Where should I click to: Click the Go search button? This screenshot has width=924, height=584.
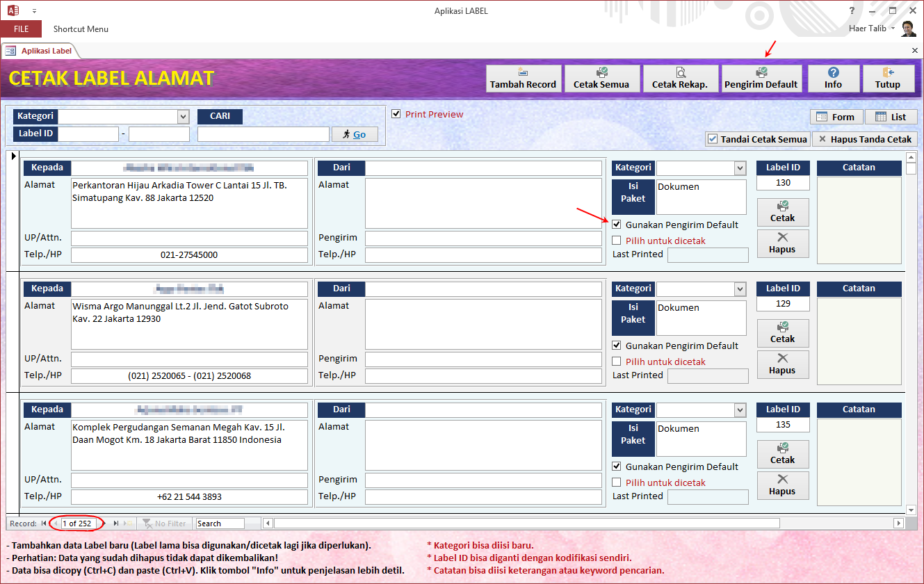point(355,134)
